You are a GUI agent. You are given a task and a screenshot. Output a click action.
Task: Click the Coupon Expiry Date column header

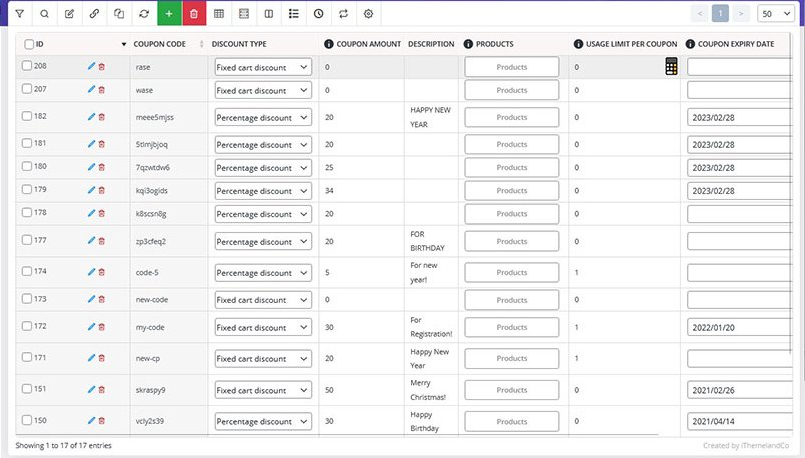pos(735,44)
